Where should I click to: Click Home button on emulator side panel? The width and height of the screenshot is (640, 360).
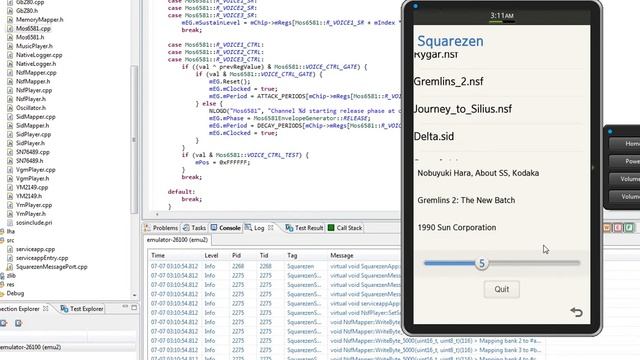[x=625, y=144]
